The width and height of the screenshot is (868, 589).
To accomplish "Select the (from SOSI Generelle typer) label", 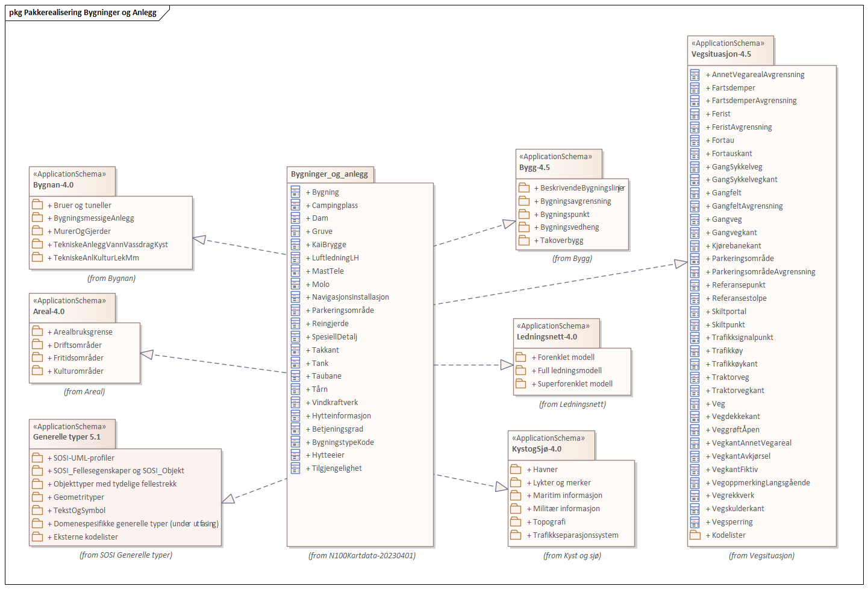I will [x=126, y=555].
